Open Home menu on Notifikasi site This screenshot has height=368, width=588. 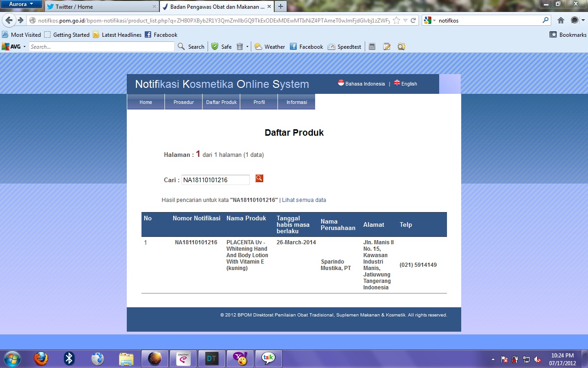click(x=146, y=102)
